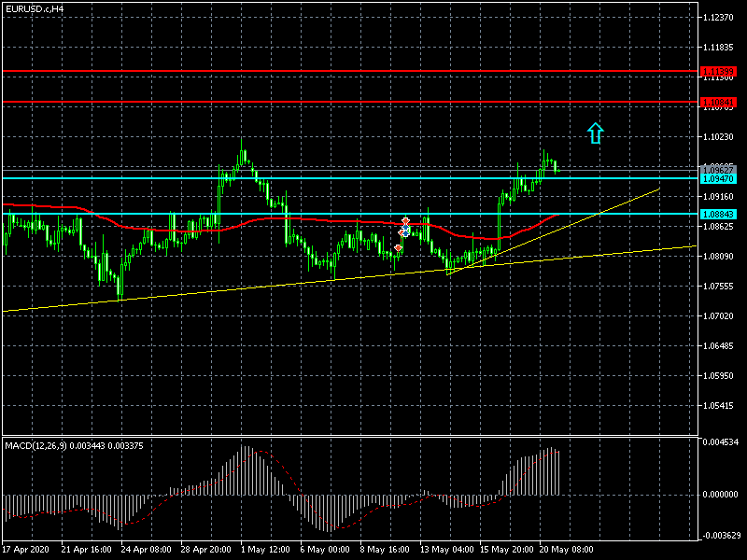Screen dimensions: 747x560
Task: Click the red trade arrow near 13 May
Action: click(x=405, y=221)
